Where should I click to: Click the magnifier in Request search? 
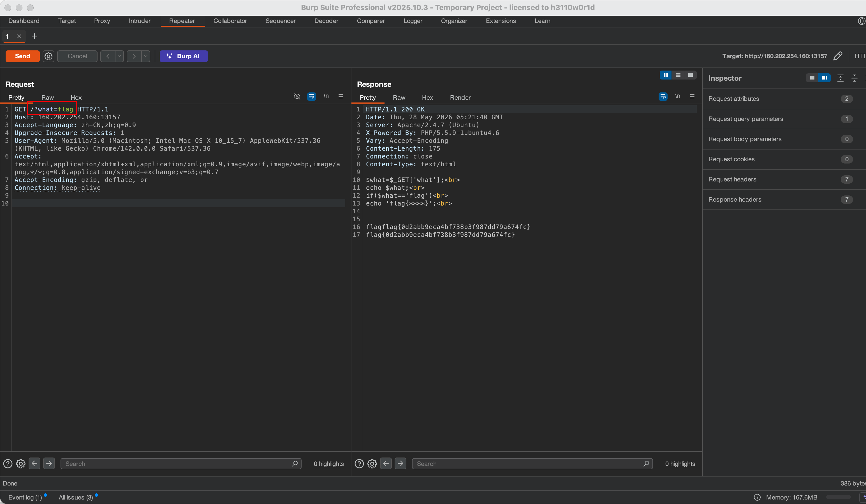[295, 463]
